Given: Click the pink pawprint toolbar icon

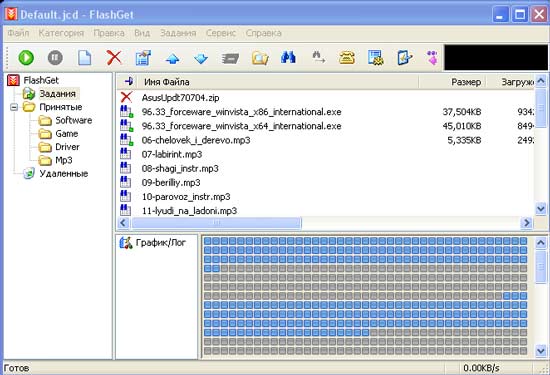Looking at the screenshot, I should [432, 58].
